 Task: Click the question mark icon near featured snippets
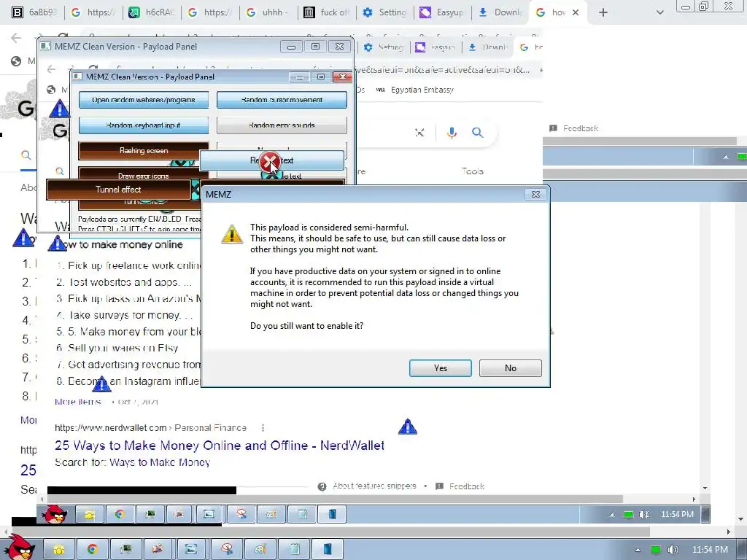322,486
